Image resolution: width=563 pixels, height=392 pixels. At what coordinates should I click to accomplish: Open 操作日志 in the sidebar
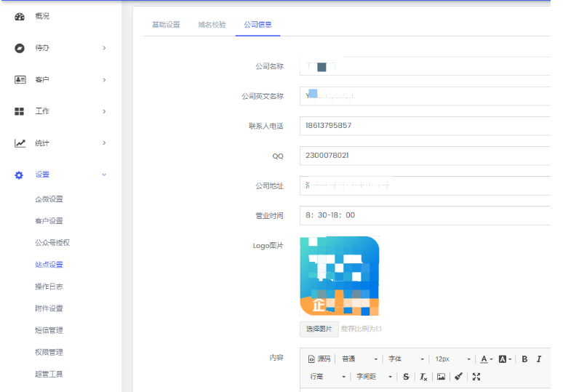(49, 287)
